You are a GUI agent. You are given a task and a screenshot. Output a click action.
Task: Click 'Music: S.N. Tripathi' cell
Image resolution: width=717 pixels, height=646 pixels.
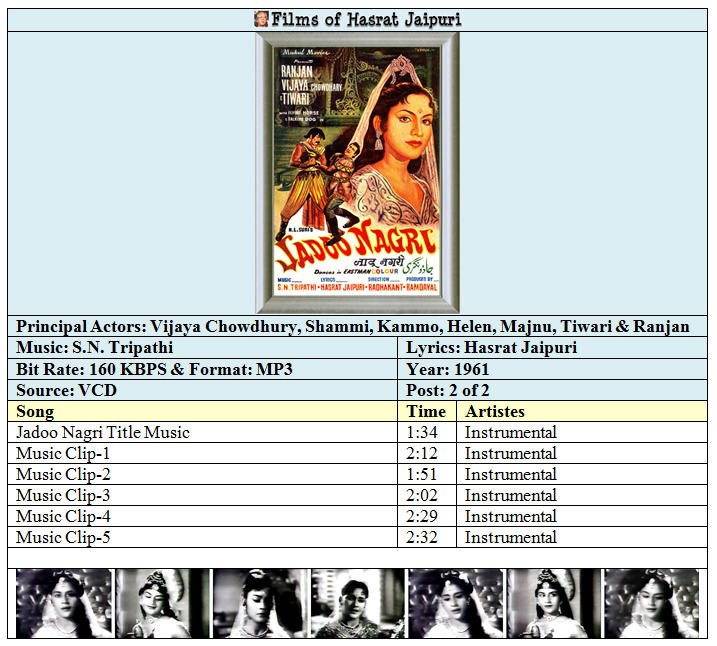(x=203, y=347)
